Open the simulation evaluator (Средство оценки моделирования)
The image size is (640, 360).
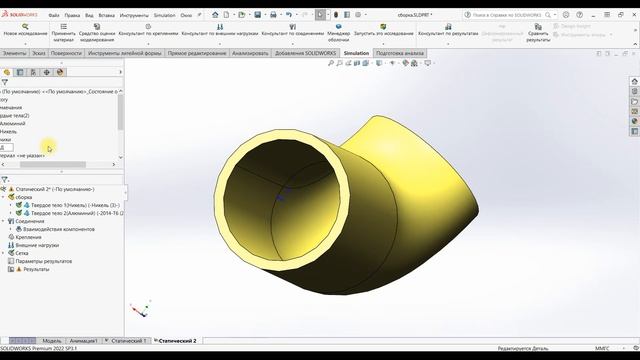pos(97,33)
